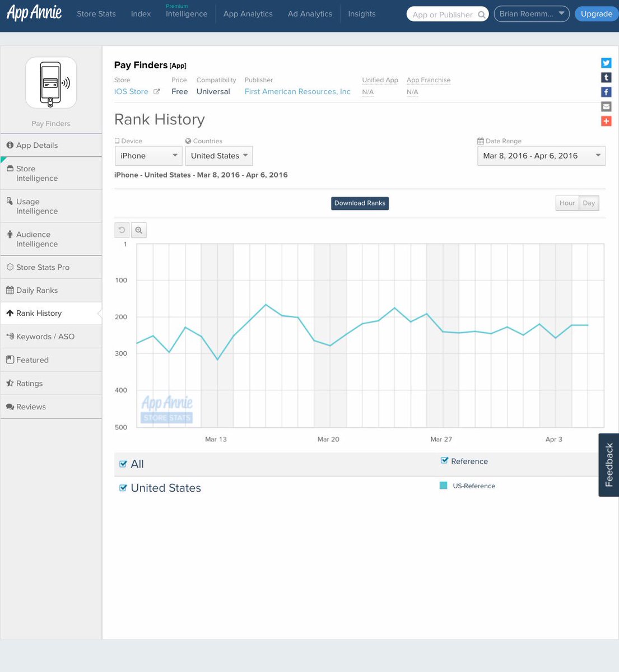
Task: Open the App Analytics nav item
Action: click(x=248, y=14)
